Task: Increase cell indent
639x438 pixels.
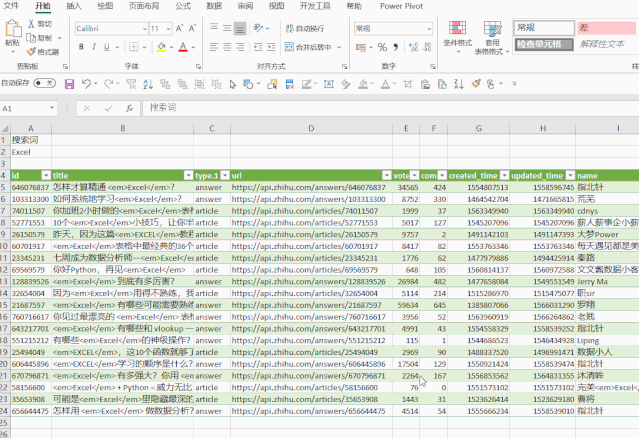Action: (x=271, y=47)
